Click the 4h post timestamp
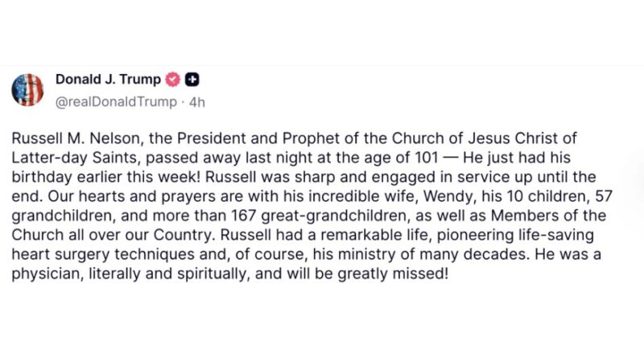Image resolution: width=644 pixels, height=358 pixels. pyautogui.click(x=197, y=102)
